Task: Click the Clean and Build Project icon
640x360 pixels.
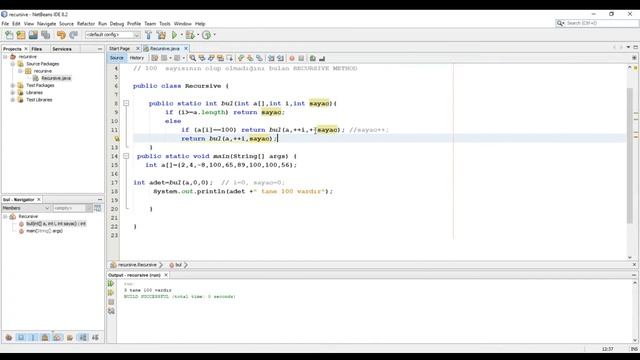Action: (162, 35)
